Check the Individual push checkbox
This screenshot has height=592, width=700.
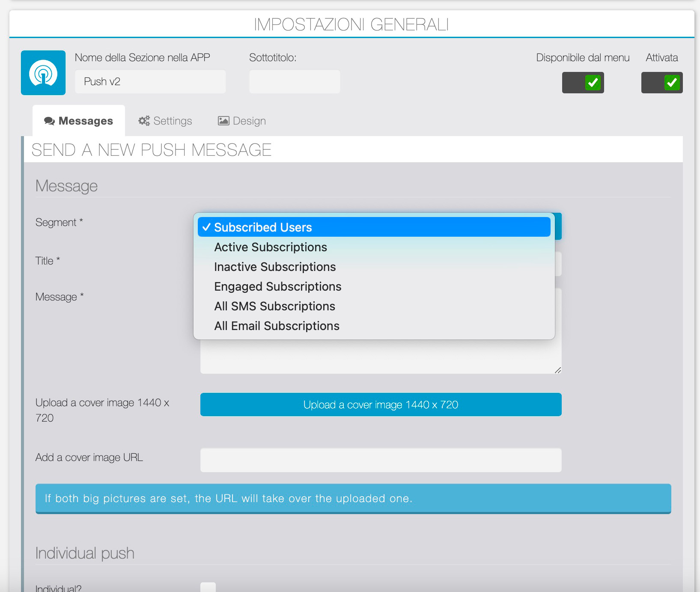(208, 587)
